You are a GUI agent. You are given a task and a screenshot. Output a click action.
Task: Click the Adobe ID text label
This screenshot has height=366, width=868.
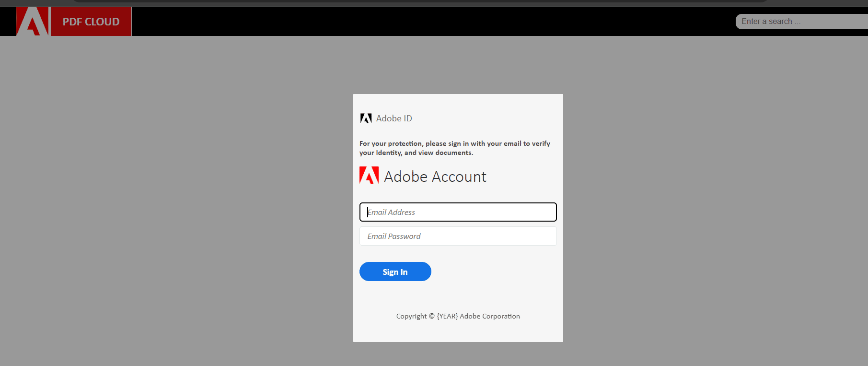pos(394,118)
